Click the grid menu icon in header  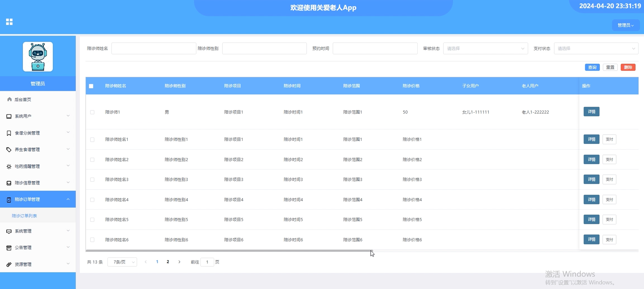(x=9, y=22)
